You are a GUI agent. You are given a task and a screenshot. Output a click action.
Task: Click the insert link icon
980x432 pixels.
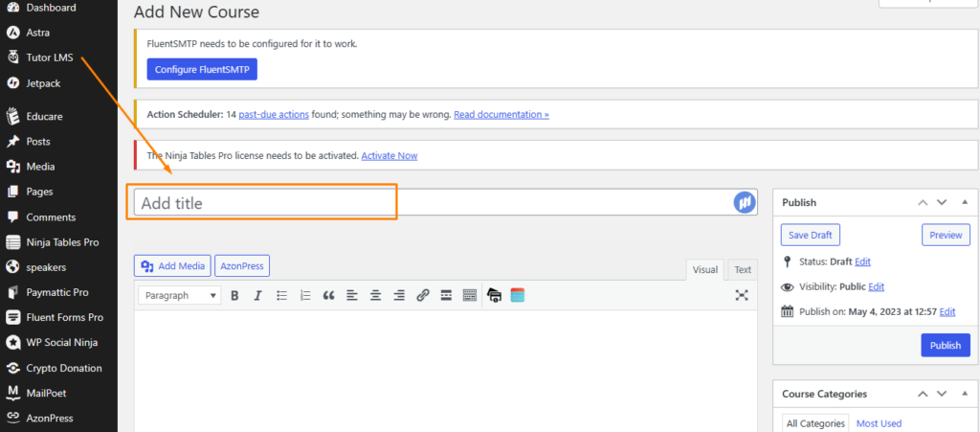point(422,296)
